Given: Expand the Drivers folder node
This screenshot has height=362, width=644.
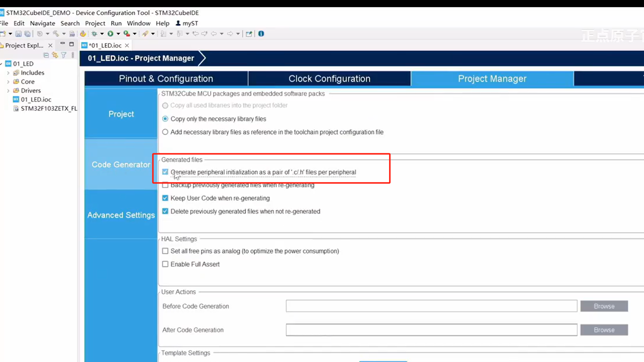Looking at the screenshot, I should 8,91.
